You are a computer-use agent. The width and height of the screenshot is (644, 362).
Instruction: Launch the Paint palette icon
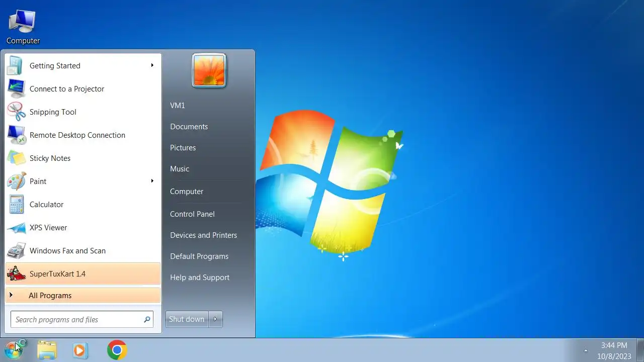coord(16,181)
